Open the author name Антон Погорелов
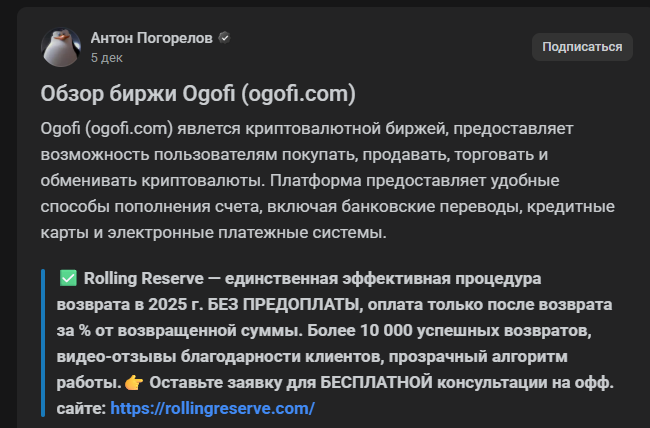 point(151,38)
